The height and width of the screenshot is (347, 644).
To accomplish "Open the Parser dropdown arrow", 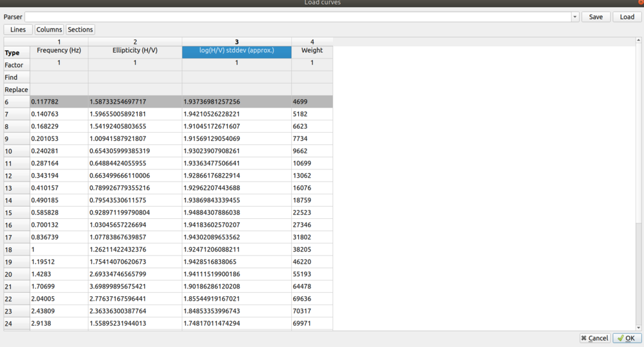I will pyautogui.click(x=574, y=17).
